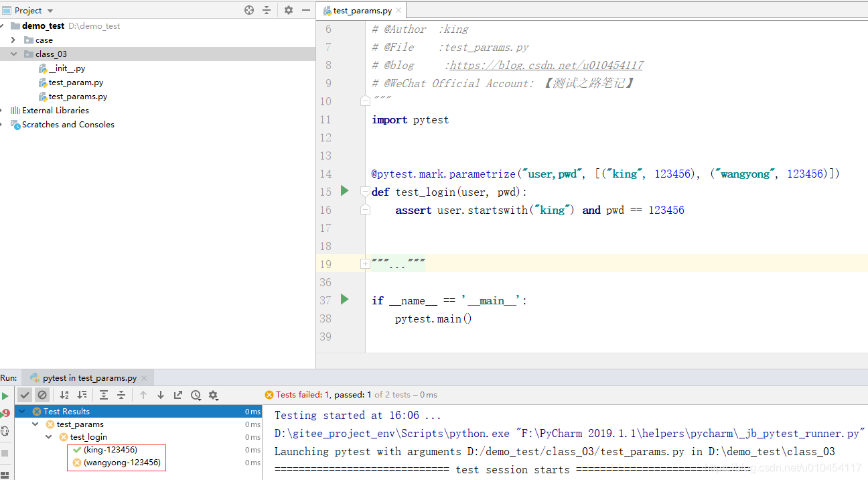Toggle Show Passed tests filter
Viewport: 868px width, 480px height.
[x=25, y=395]
